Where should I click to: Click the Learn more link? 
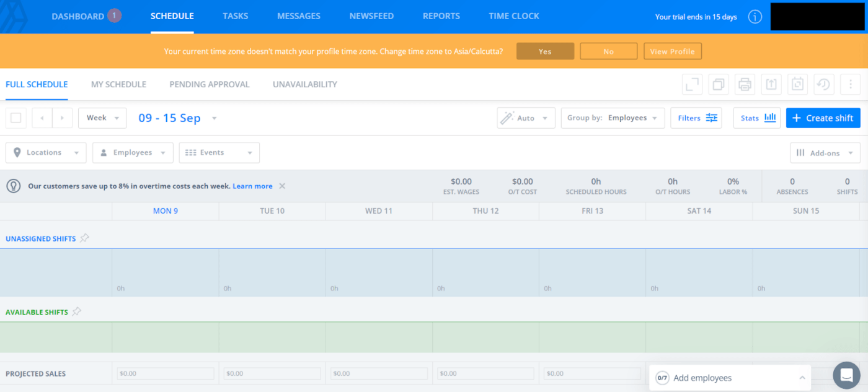point(252,186)
